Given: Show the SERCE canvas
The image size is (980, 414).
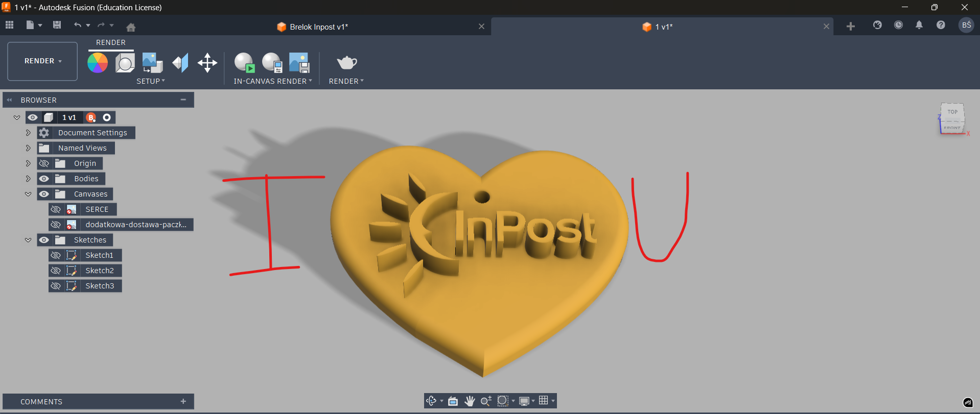Looking at the screenshot, I should tap(56, 209).
